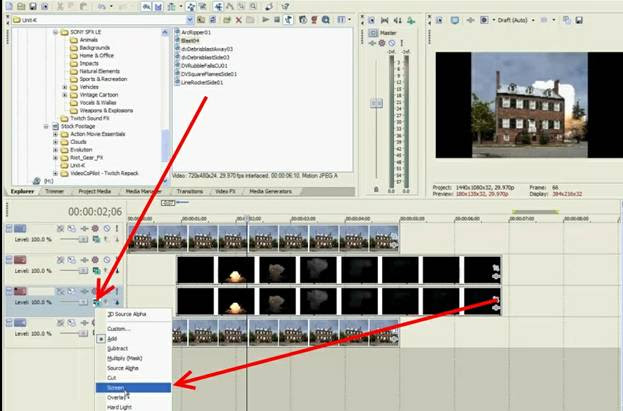This screenshot has height=411, width=623.
Task: Toggle preview on external monitor
Action: pyautogui.click(x=455, y=20)
